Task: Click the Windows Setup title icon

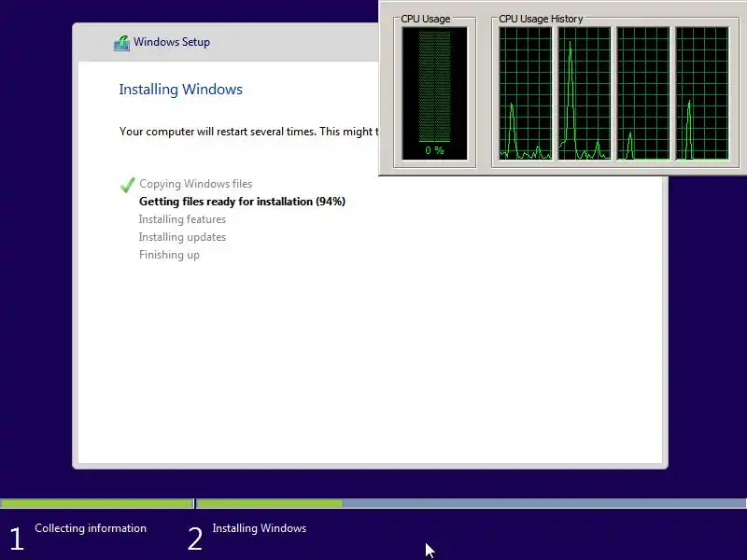Action: coord(122,43)
